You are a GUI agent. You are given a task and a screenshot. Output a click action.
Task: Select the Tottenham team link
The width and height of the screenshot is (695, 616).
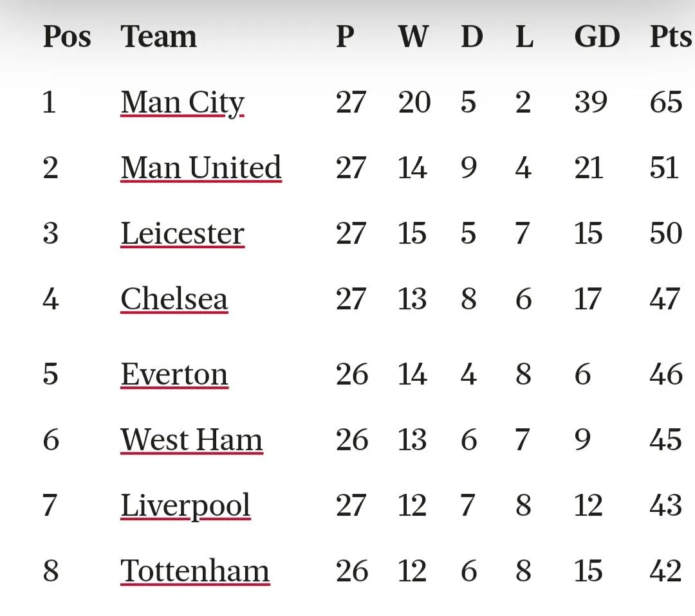pos(195,571)
